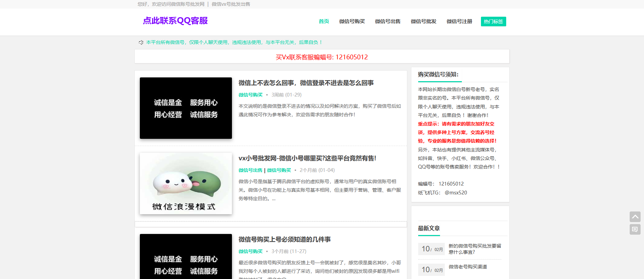
Task: Click the sidebar 蝙蝠号 121605012 text
Action: 441,184
